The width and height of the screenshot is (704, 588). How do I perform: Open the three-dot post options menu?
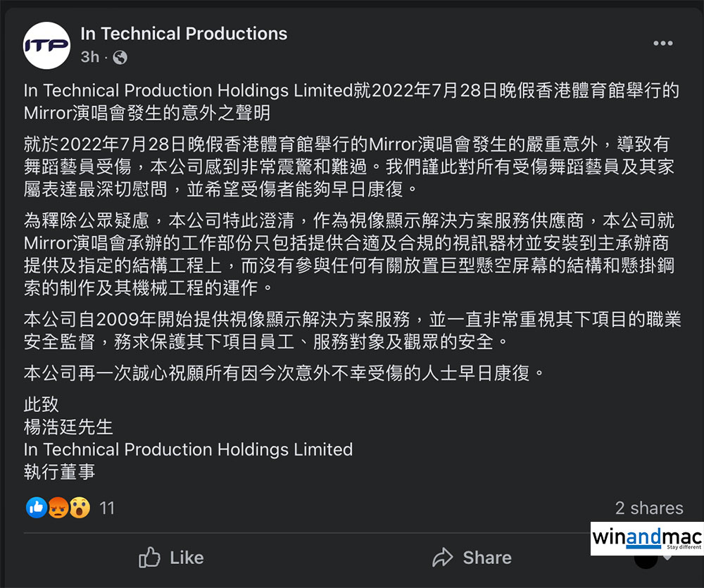(x=662, y=44)
